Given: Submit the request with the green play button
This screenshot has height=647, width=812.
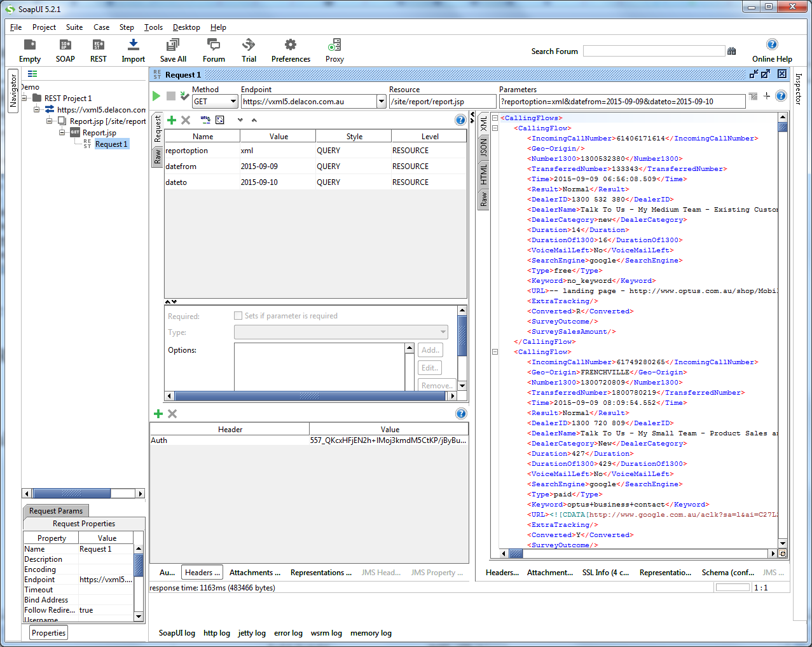Looking at the screenshot, I should 156,96.
